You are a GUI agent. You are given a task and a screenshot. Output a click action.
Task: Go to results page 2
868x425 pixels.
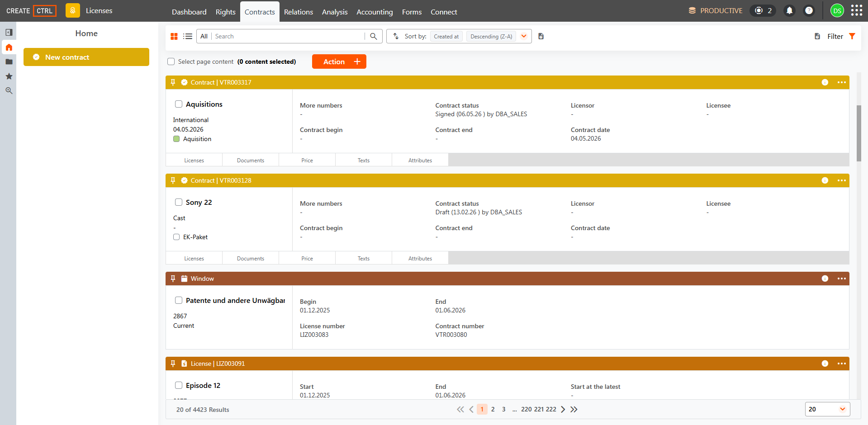493,409
